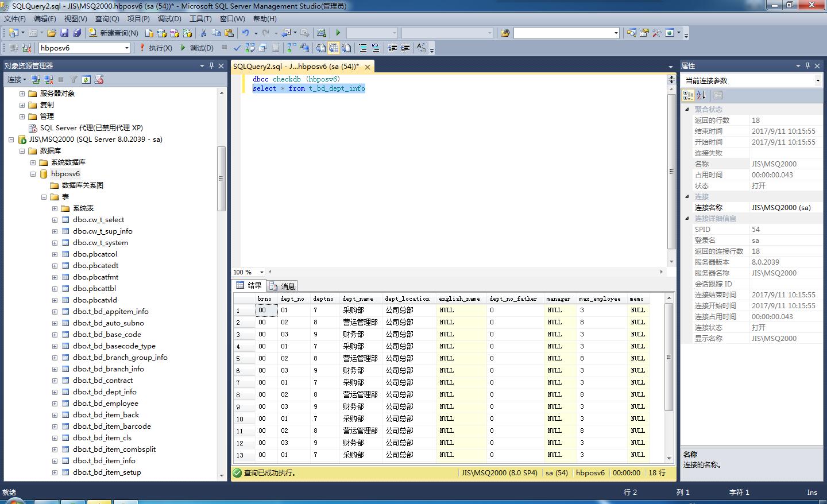Close the SQLQuery2.sql tab
The width and height of the screenshot is (827, 504).
click(368, 67)
